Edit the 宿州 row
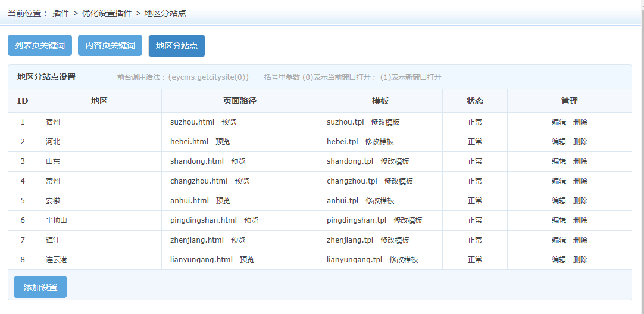Viewport: 644px width, 314px height. (559, 122)
